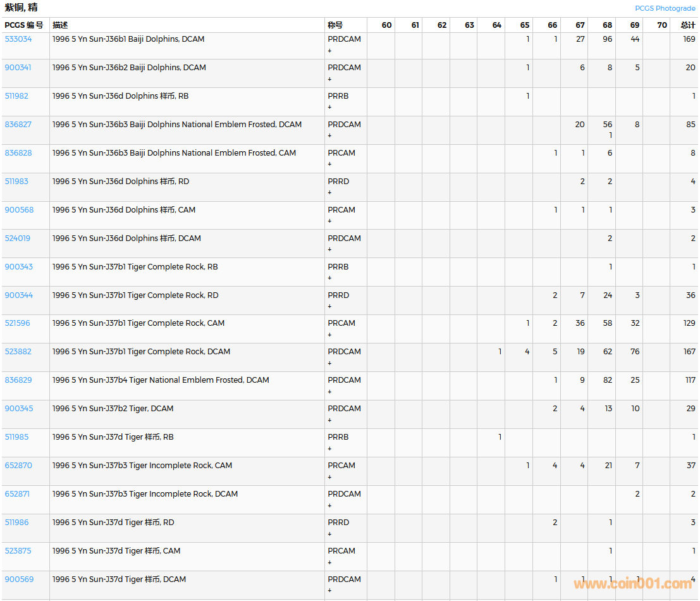Expand plus sign under PRRD in 900344 row

click(x=329, y=307)
